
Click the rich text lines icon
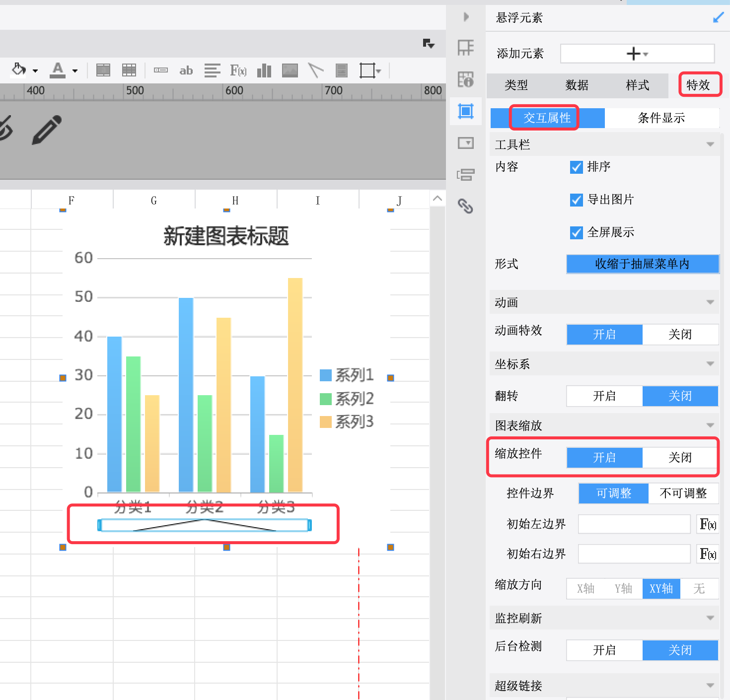(212, 70)
